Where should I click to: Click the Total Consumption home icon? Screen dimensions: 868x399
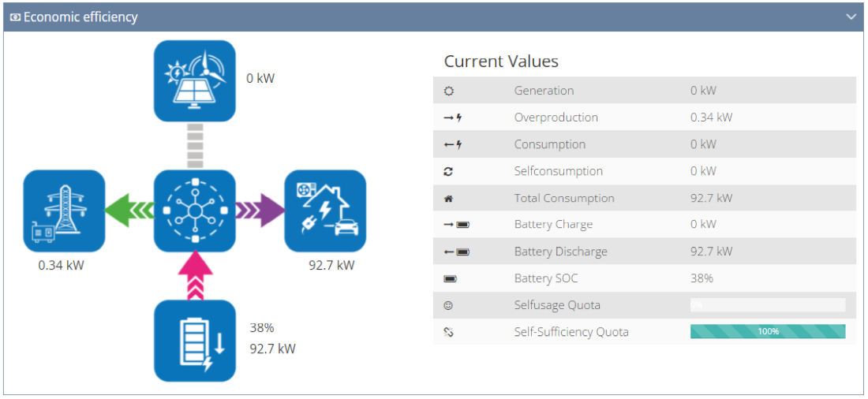449,199
